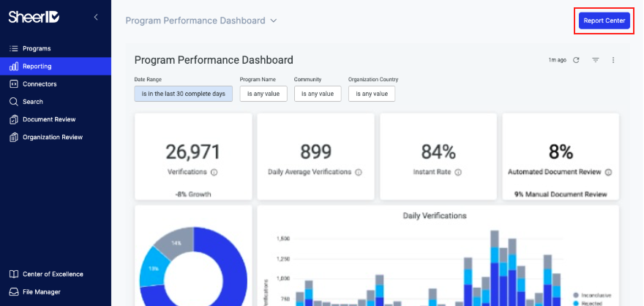The height and width of the screenshot is (306, 644).
Task: Open Community filter dropdown
Action: click(x=318, y=94)
